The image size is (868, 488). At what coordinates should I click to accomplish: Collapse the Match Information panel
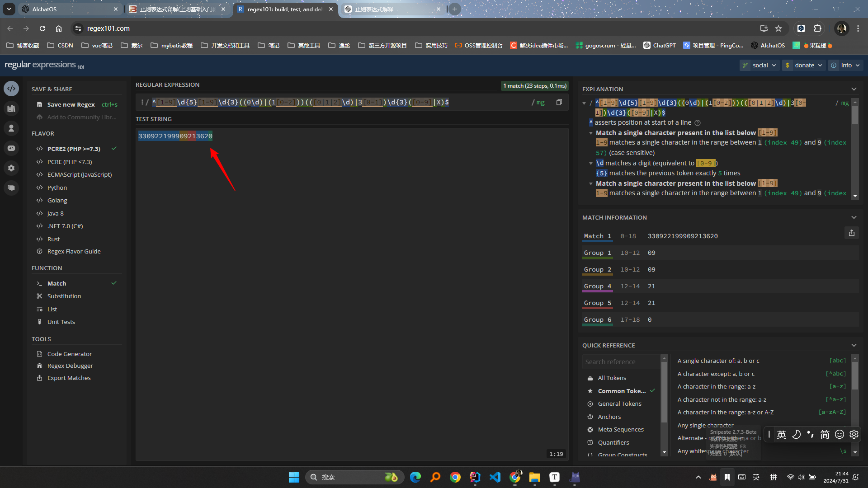click(854, 217)
